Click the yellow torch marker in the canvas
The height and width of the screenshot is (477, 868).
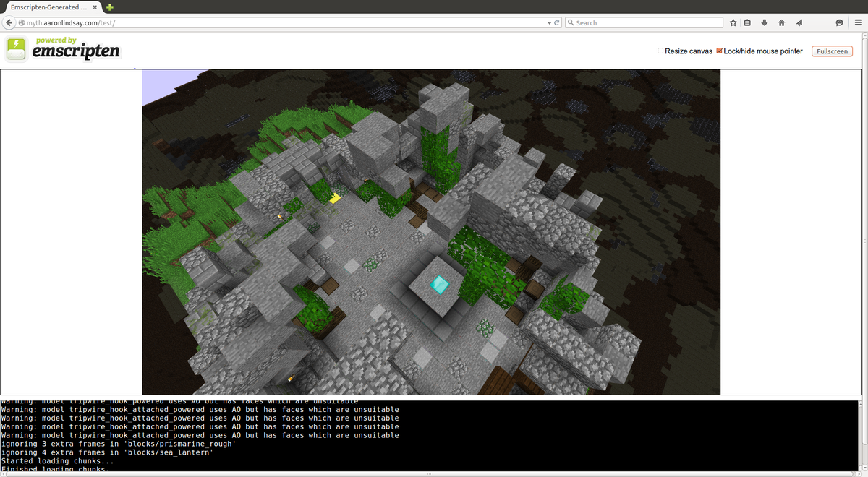pyautogui.click(x=335, y=197)
